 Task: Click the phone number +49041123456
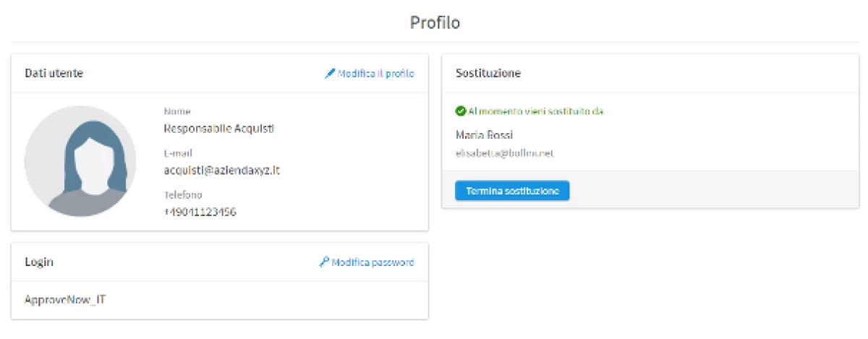[x=200, y=212]
